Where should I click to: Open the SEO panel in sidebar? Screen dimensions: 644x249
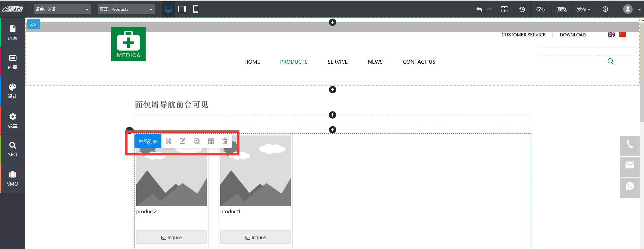(12, 149)
